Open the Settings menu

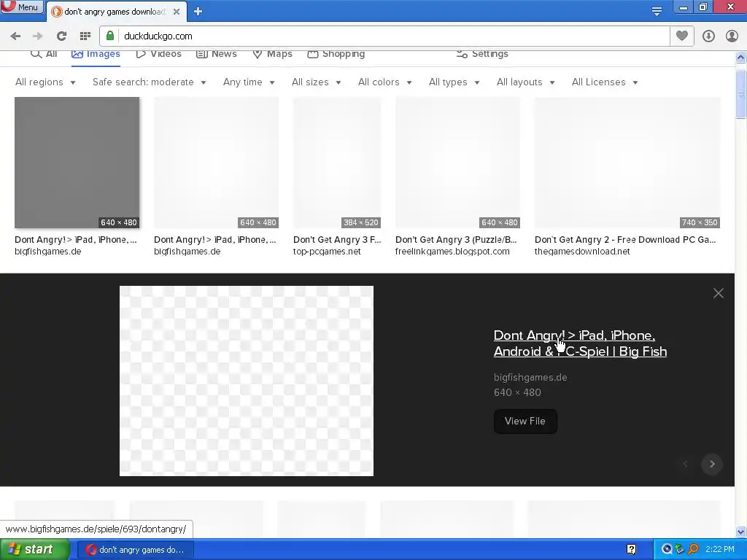tap(482, 54)
